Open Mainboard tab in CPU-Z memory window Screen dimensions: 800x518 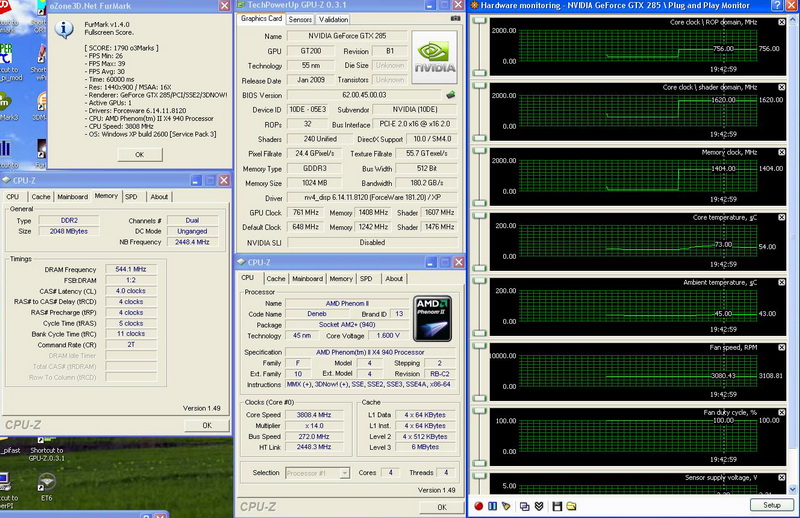(x=72, y=196)
